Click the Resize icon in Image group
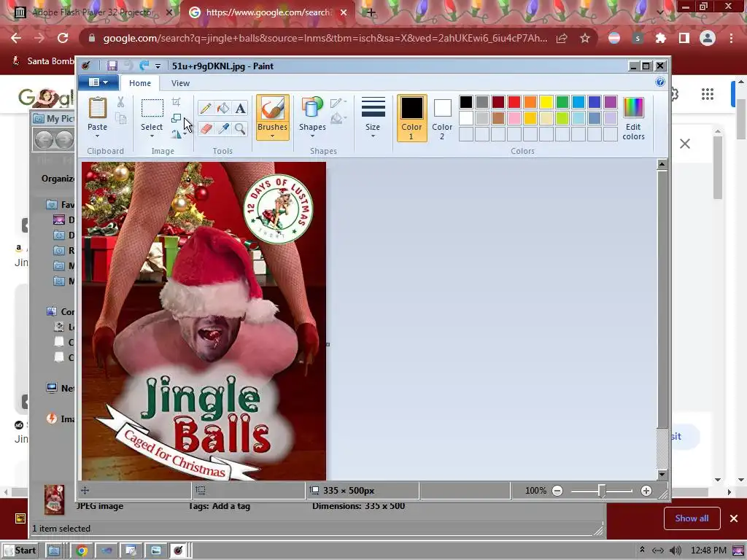The height and width of the screenshot is (560, 747). click(177, 118)
